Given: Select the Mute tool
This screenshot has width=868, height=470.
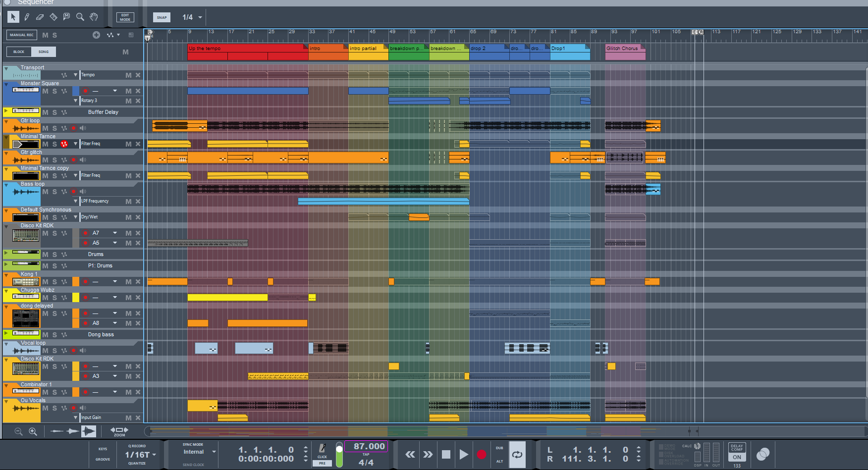Looking at the screenshot, I should [x=67, y=17].
